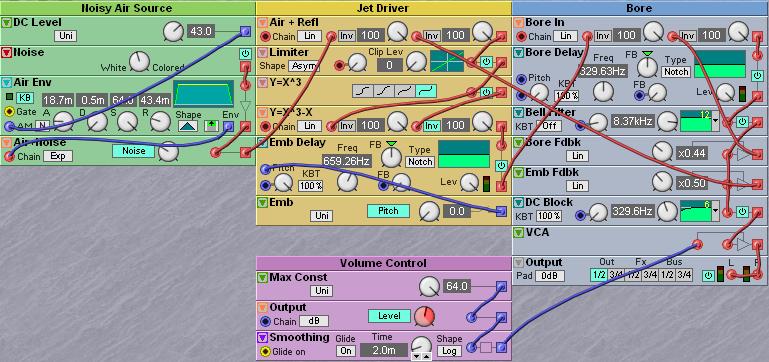Viewport: 769px width, 362px height.
Task: Click the Level button in Output module
Action: [389, 316]
